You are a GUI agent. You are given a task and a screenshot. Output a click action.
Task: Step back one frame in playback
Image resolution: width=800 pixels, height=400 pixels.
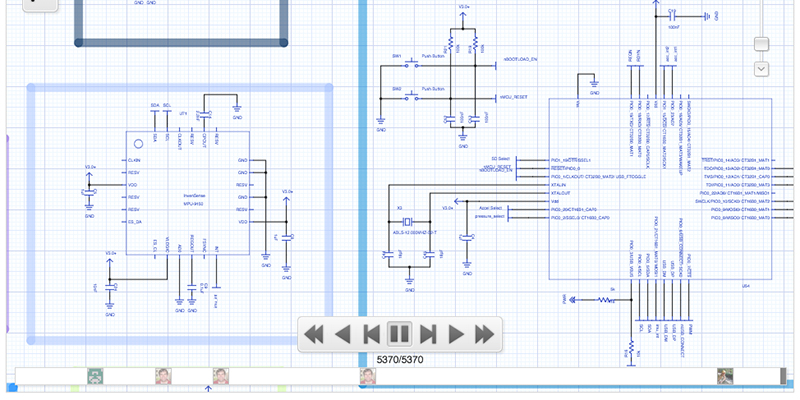click(371, 334)
